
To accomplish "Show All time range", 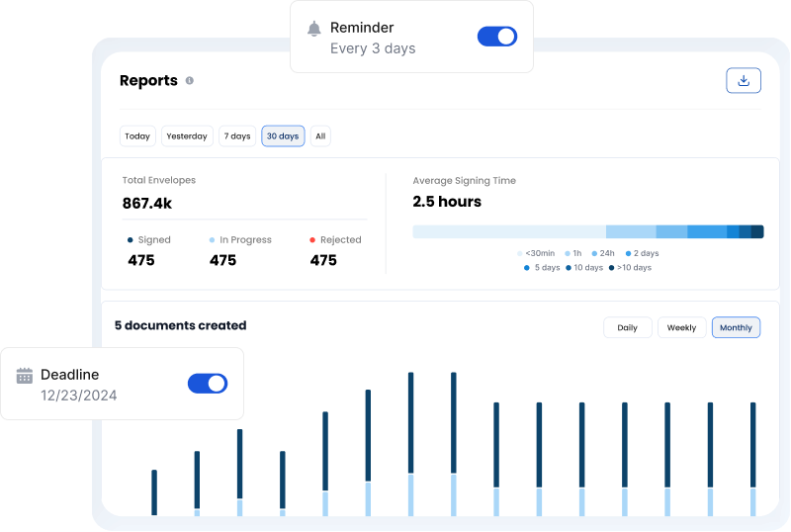I will [320, 136].
